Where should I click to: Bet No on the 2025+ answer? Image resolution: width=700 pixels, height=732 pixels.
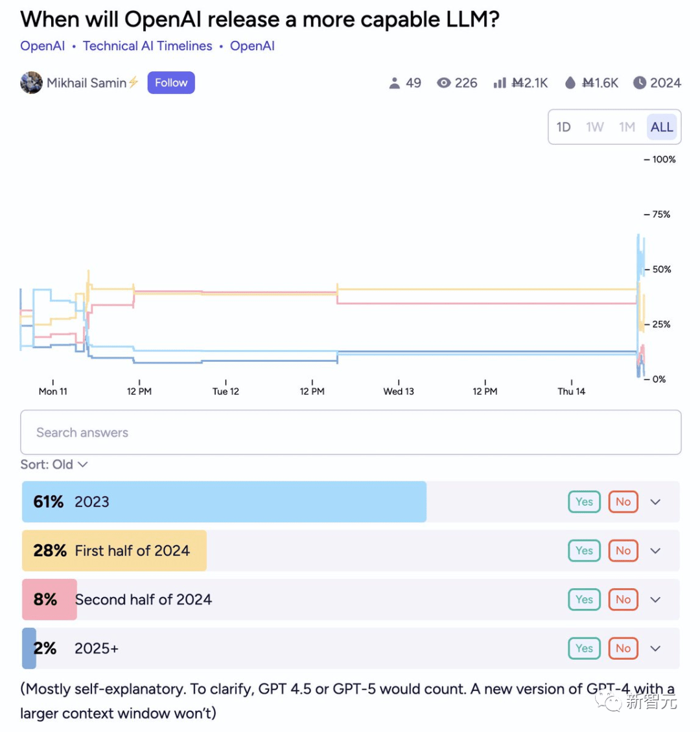click(x=623, y=648)
